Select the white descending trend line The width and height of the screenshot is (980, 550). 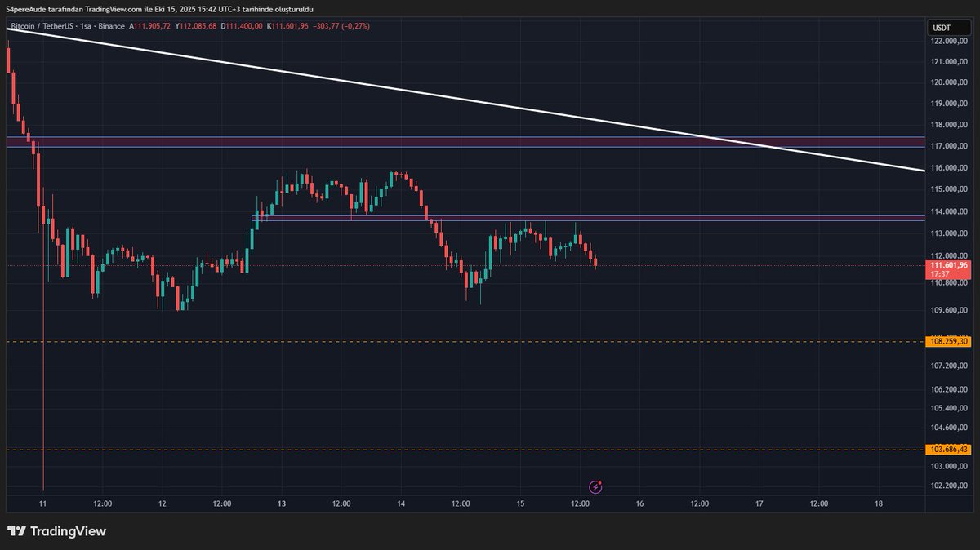(x=465, y=100)
